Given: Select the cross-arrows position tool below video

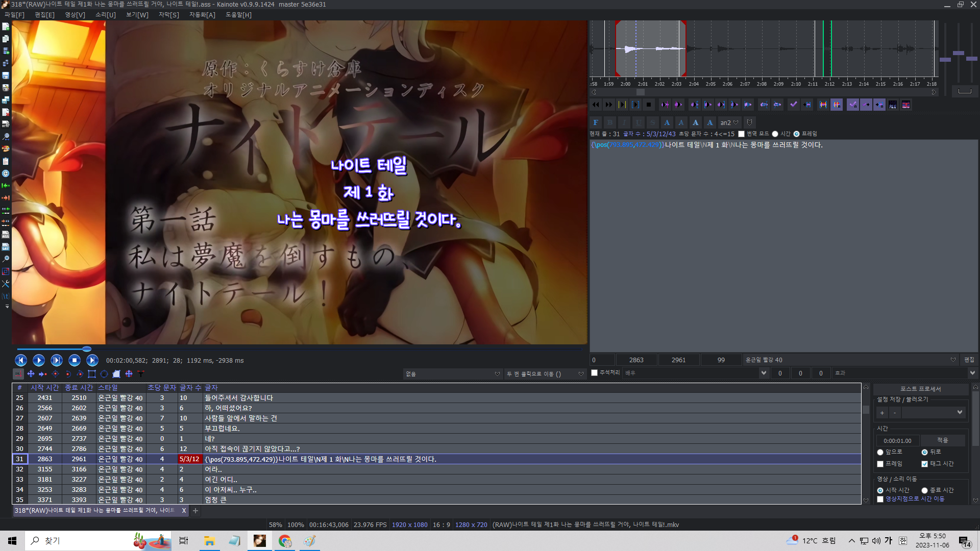Looking at the screenshot, I should [31, 374].
